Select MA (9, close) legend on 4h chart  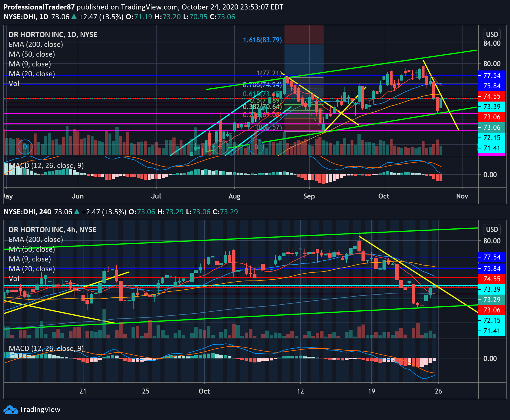point(30,259)
